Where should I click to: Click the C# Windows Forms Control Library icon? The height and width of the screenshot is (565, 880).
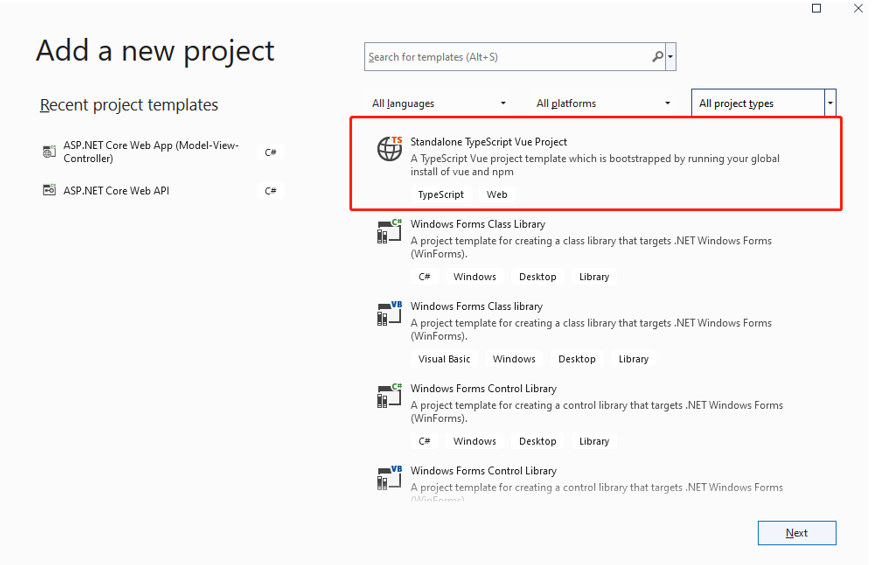tap(389, 396)
